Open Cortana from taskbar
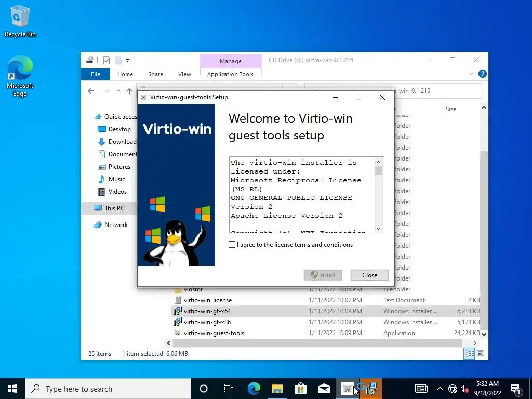The image size is (532, 399). click(204, 389)
